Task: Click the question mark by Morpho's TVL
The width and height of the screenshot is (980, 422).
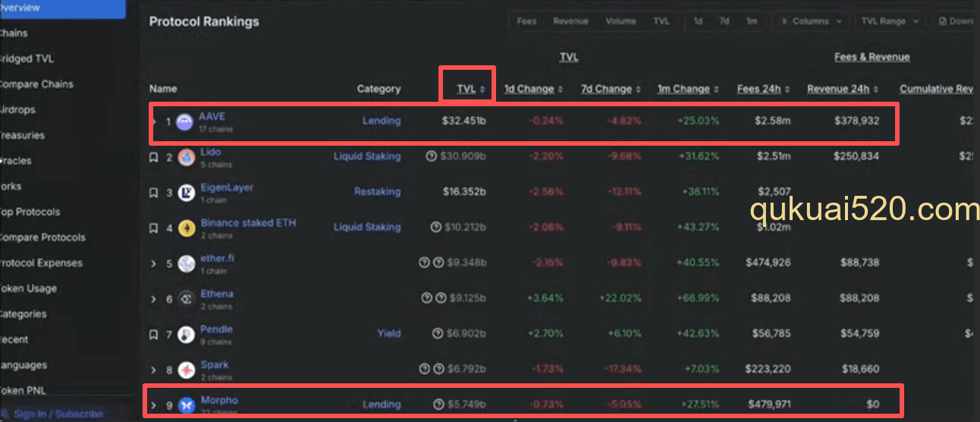Action: click(x=438, y=405)
